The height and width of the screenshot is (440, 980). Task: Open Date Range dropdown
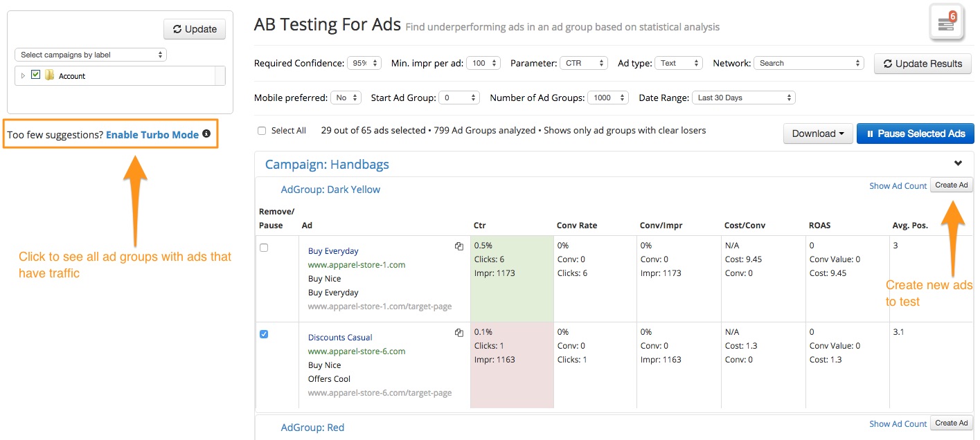744,98
